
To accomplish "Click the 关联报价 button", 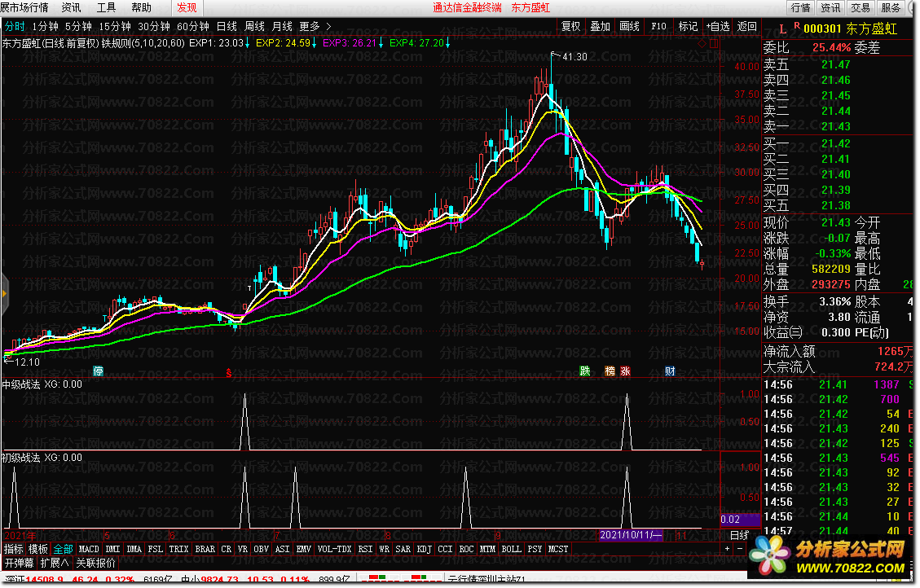I will (95, 564).
